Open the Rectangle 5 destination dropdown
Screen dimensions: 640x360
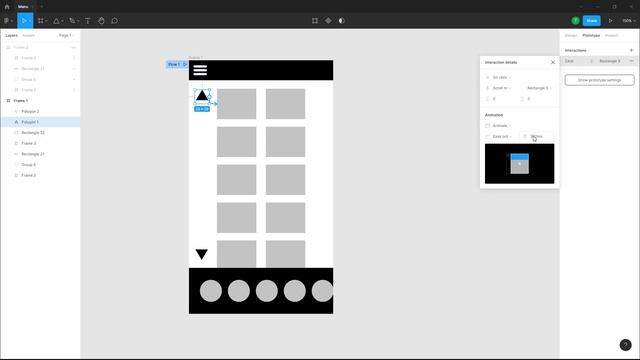(539, 88)
